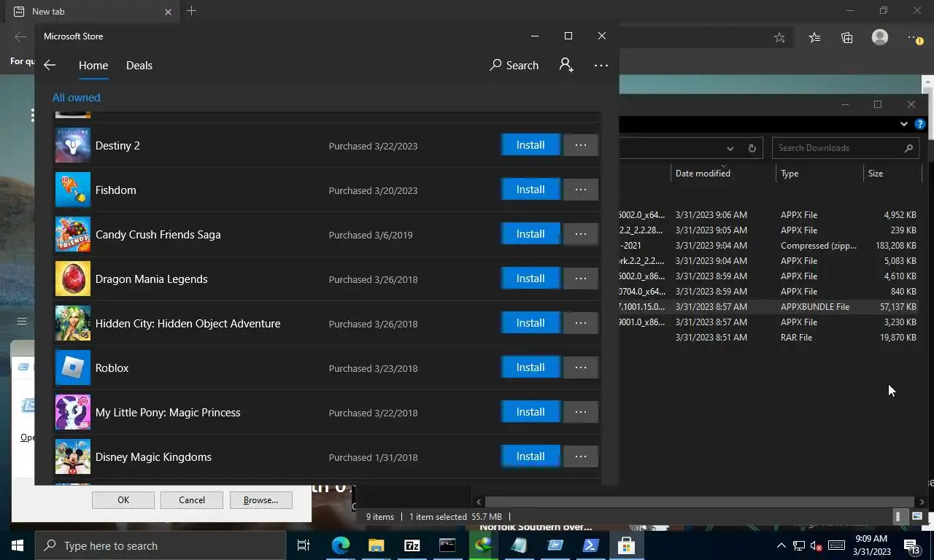Viewport: 934px width, 560px height.
Task: Click the Dragon Mania Legends icon
Action: [73, 279]
